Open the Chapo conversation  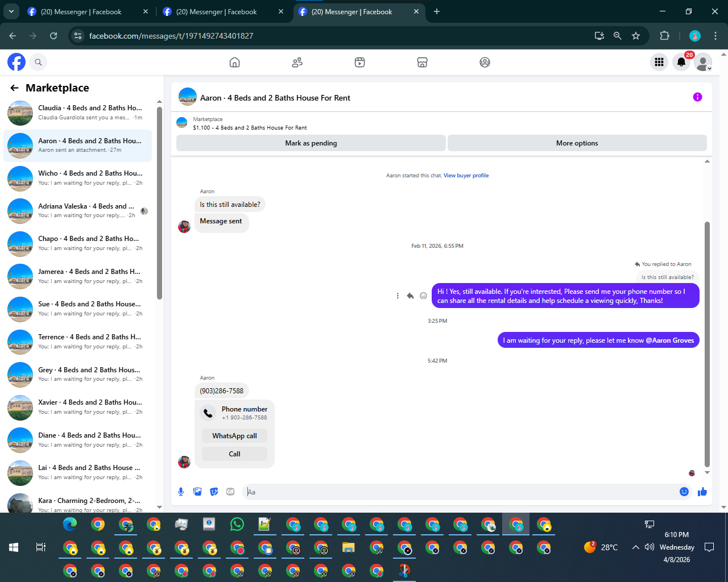tap(78, 243)
